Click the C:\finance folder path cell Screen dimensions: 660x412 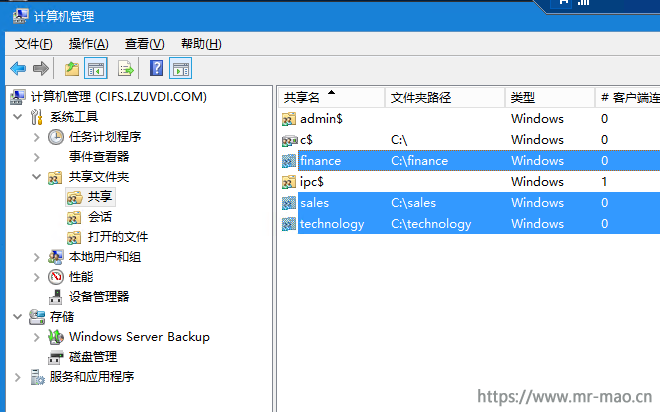coord(419,161)
